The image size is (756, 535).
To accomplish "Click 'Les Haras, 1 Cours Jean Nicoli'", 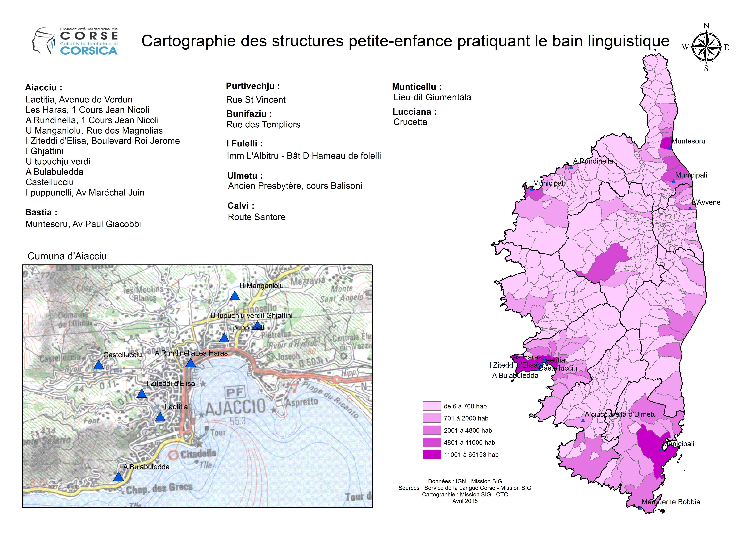I will point(87,110).
